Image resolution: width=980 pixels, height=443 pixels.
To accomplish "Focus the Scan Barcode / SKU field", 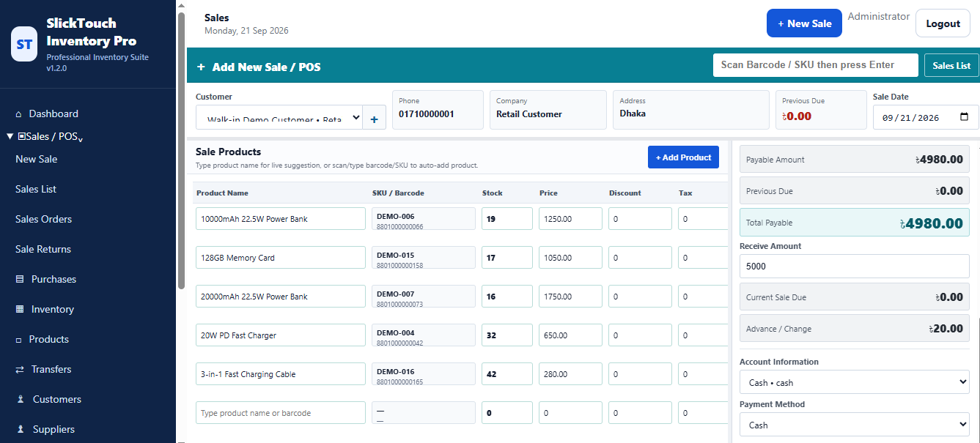I will click(x=815, y=65).
